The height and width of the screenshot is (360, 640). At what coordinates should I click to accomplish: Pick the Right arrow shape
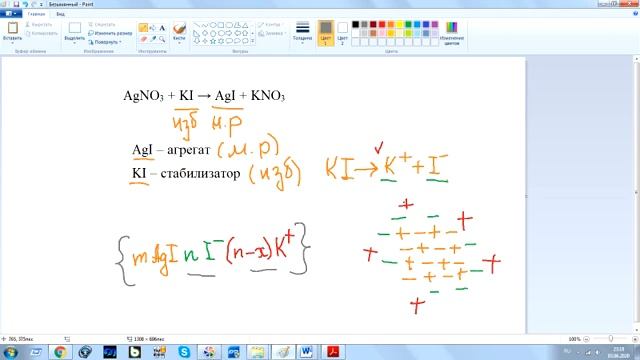(229, 33)
